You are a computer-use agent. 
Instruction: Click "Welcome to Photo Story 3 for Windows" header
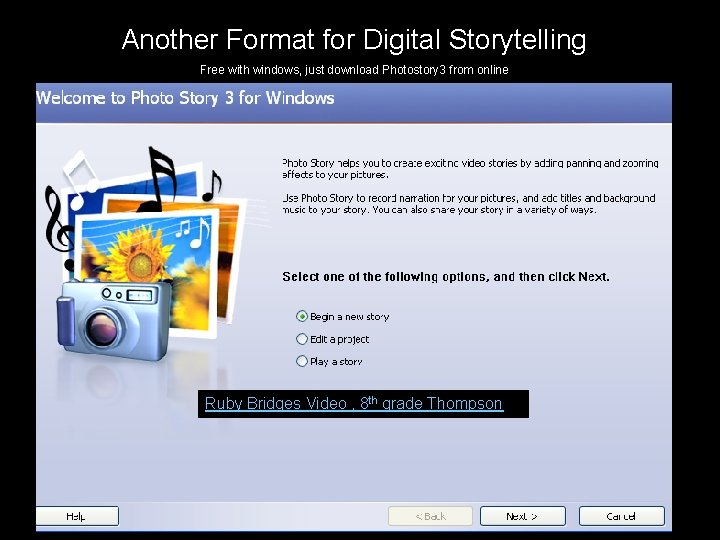pos(185,98)
